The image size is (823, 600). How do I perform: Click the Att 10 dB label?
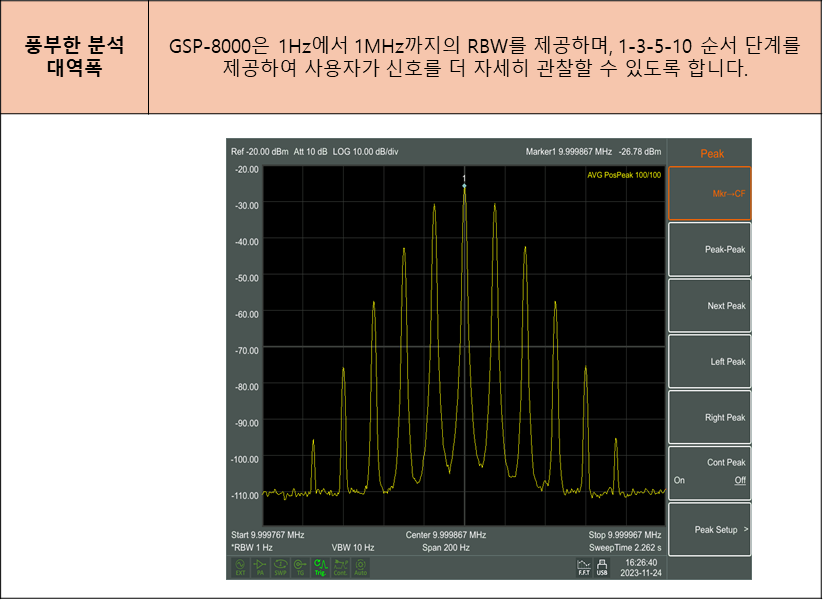coord(310,152)
